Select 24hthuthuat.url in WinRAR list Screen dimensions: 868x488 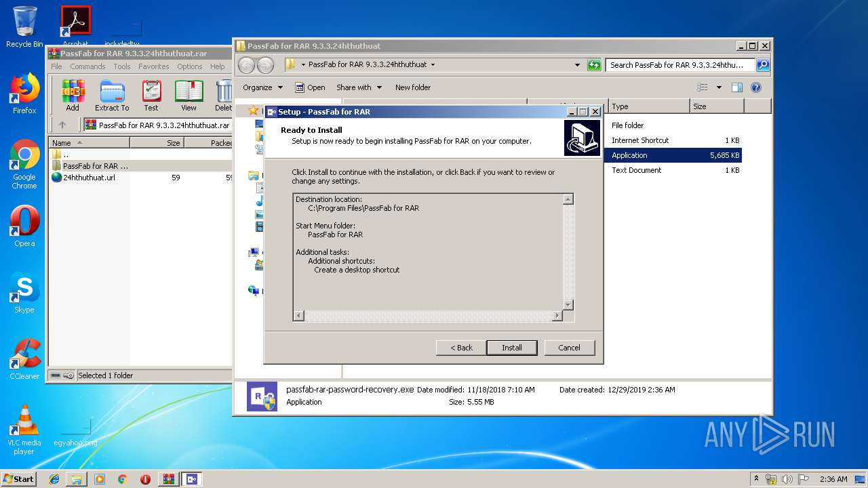coord(89,178)
